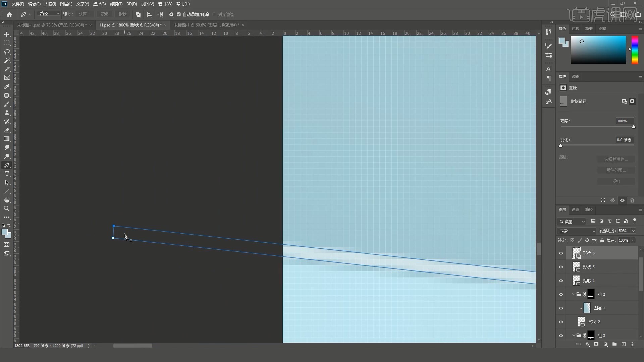Select the Move tool
The image size is (644, 362).
point(7,35)
